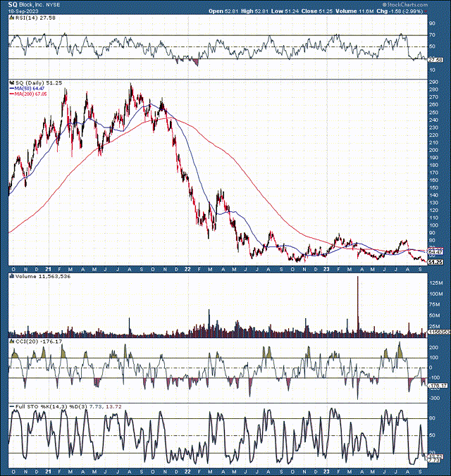
Task: Click the 'Open 52.81' value
Action: [x=223, y=11]
